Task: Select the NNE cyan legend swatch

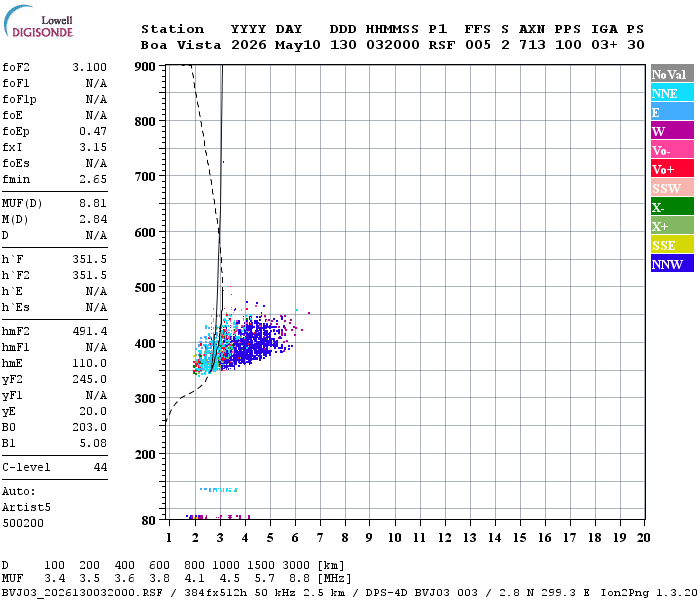Action: pyautogui.click(x=672, y=93)
